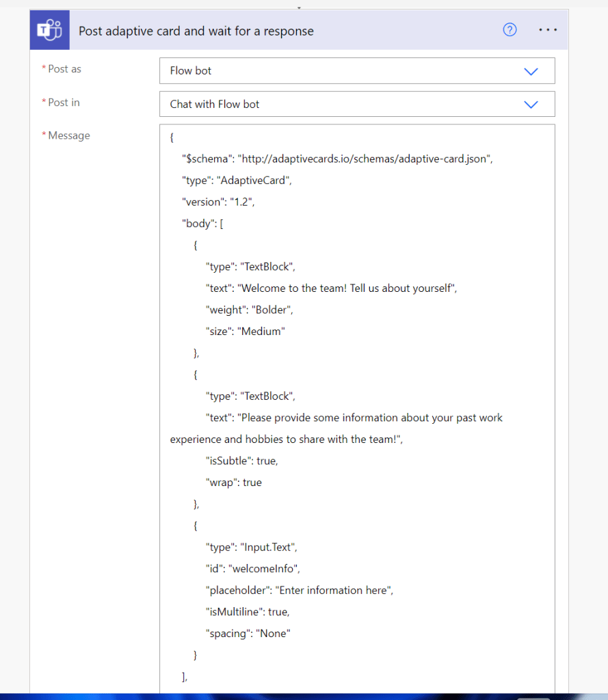Click the Microsoft Teams connector icon
Image resolution: width=608 pixels, height=700 pixels.
(49, 30)
